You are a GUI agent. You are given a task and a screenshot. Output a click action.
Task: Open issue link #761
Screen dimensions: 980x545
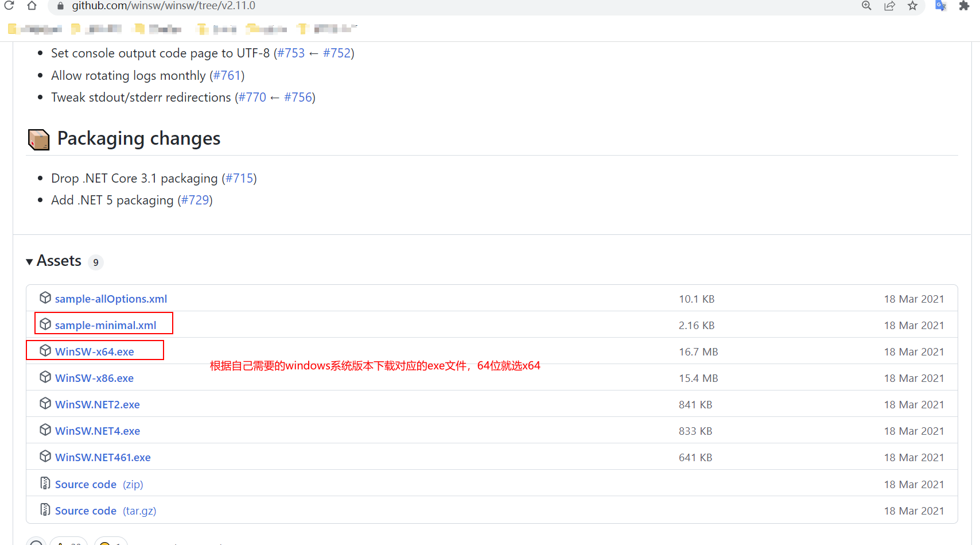point(227,75)
